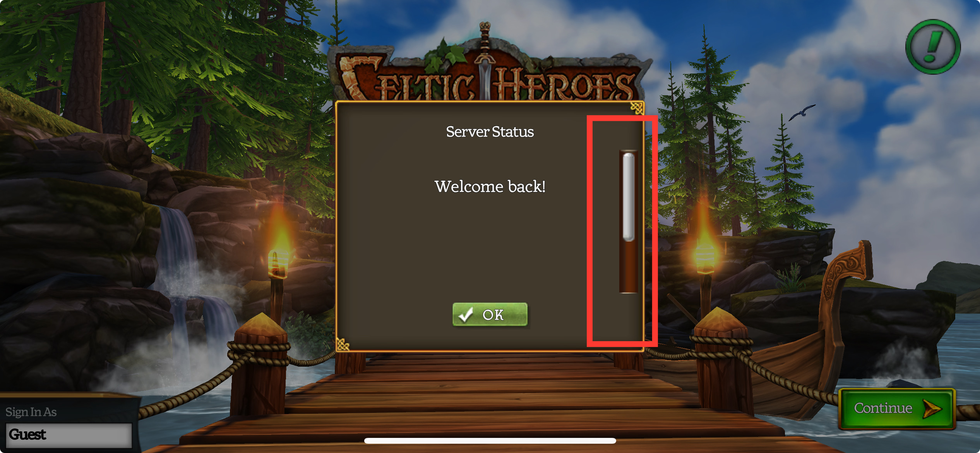Click the OK button to dismiss

click(489, 314)
